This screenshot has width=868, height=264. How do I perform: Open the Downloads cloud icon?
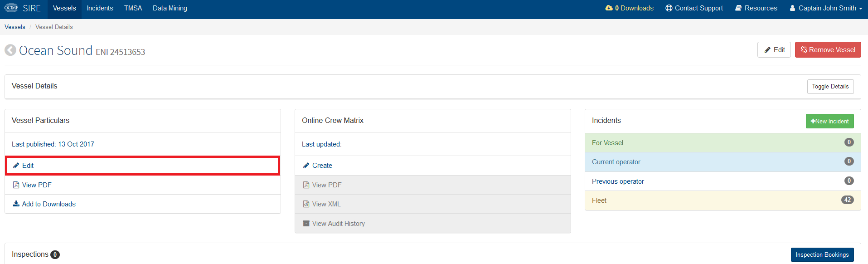click(x=609, y=8)
